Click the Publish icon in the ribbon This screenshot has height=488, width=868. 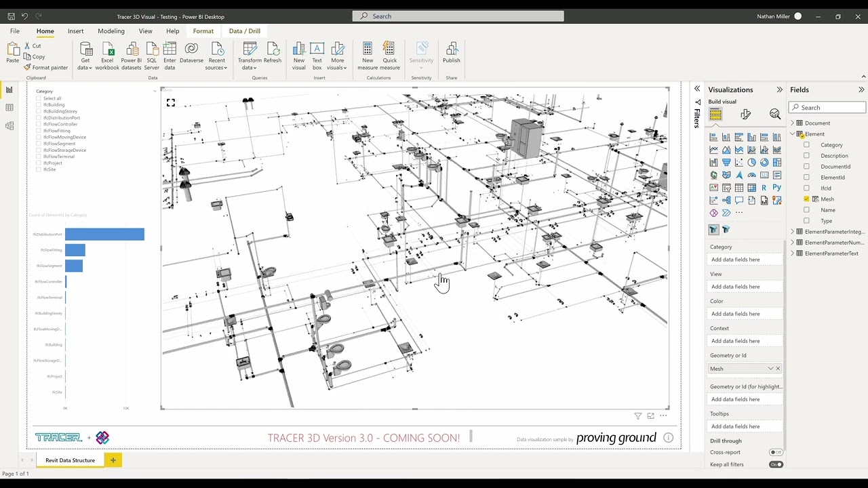[451, 53]
